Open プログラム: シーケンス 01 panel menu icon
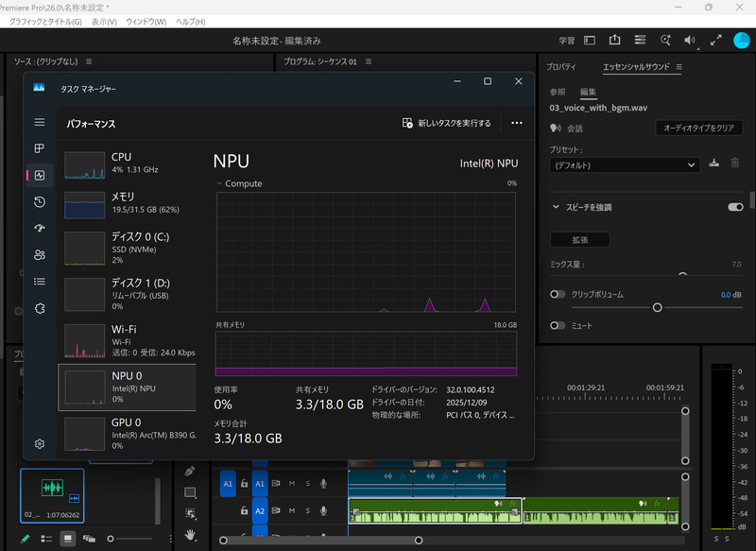This screenshot has height=551, width=756. click(x=369, y=61)
